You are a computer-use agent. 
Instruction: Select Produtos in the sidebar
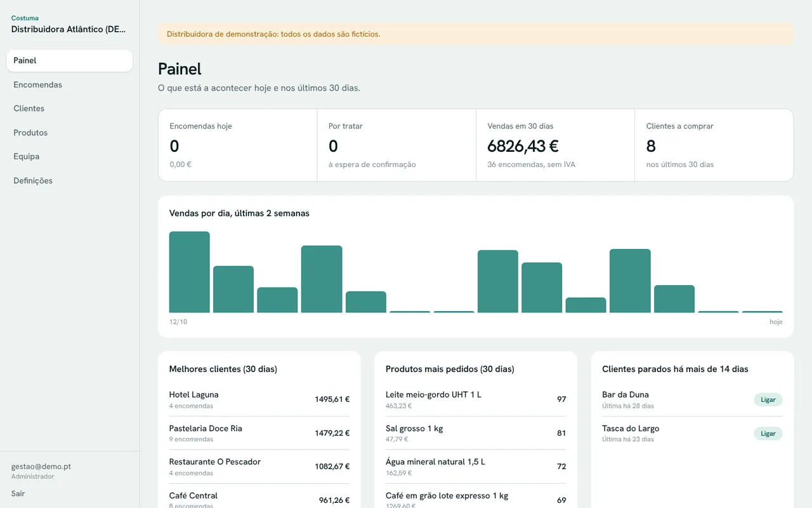coord(70,133)
